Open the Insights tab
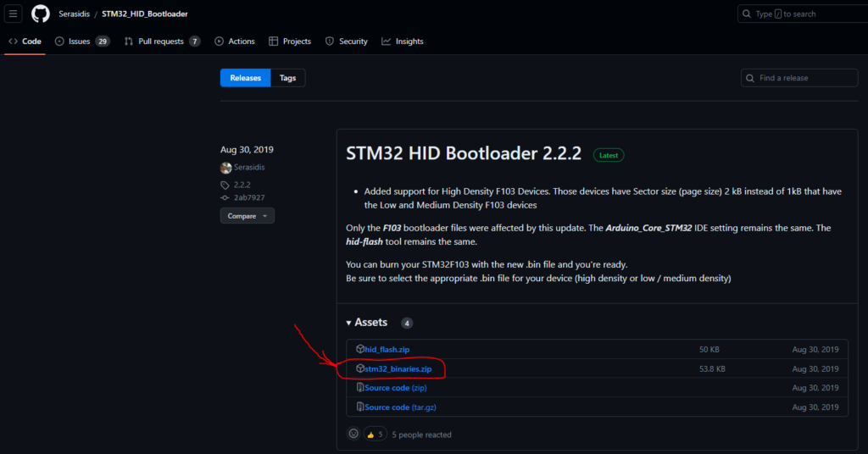The width and height of the screenshot is (868, 454). 403,42
